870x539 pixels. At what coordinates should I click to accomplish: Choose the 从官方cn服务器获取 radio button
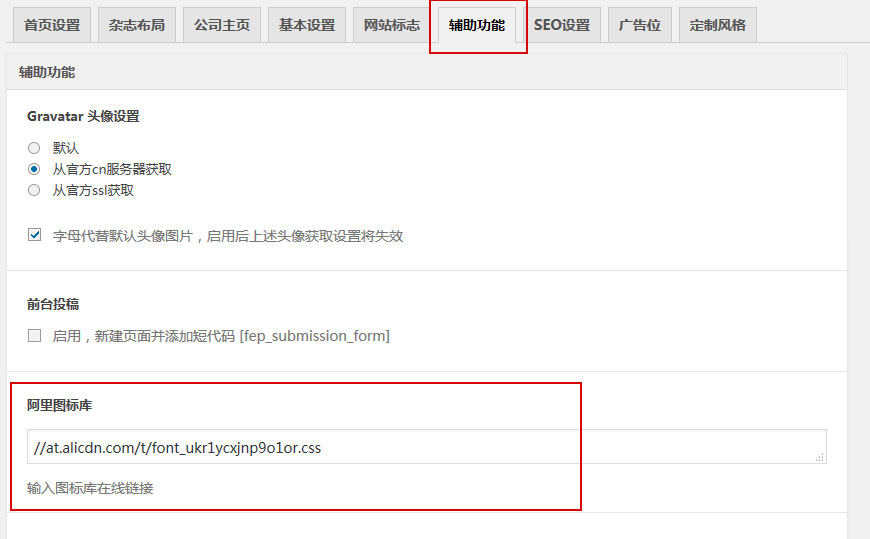click(34, 169)
